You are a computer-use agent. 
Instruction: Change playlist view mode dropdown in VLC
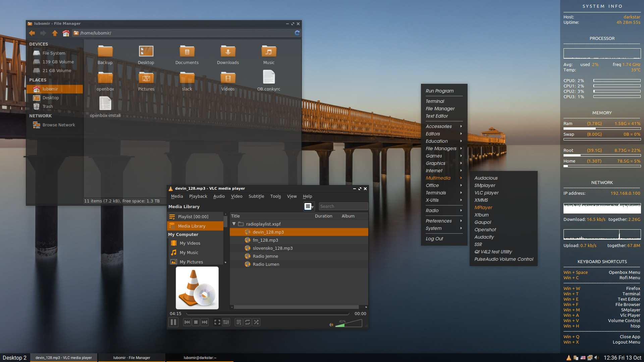coord(309,206)
